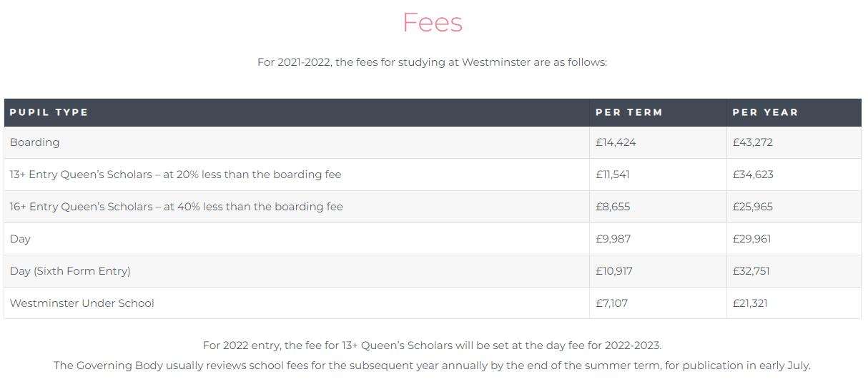Click the £34,623 per year value
Image resolution: width=868 pixels, height=392 pixels.
(x=753, y=175)
